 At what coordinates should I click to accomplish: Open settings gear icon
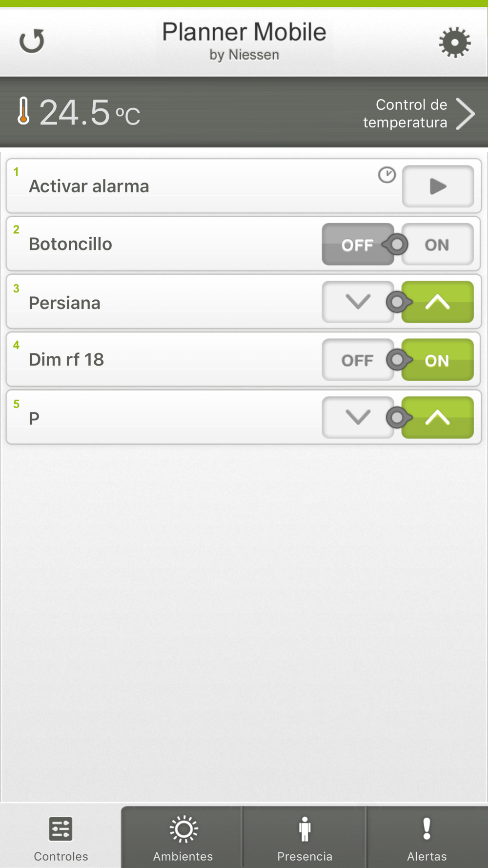pos(455,42)
